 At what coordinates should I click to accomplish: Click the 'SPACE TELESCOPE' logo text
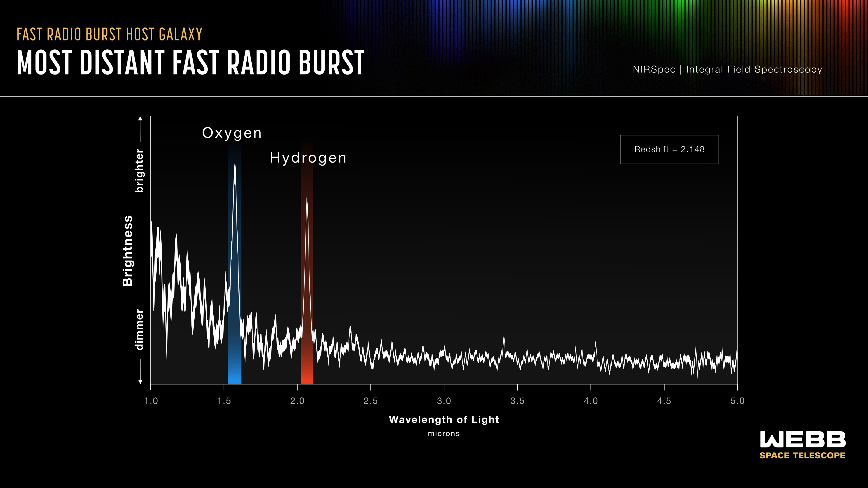point(802,456)
